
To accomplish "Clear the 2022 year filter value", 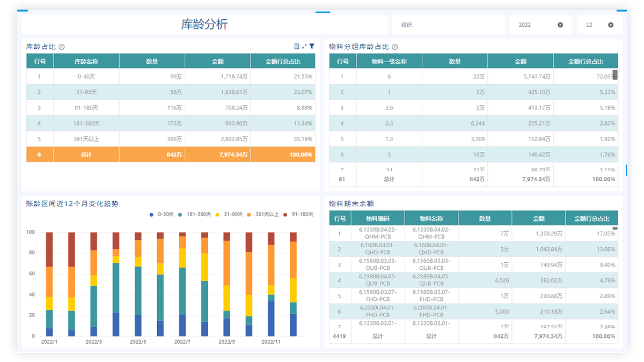I will point(560,25).
